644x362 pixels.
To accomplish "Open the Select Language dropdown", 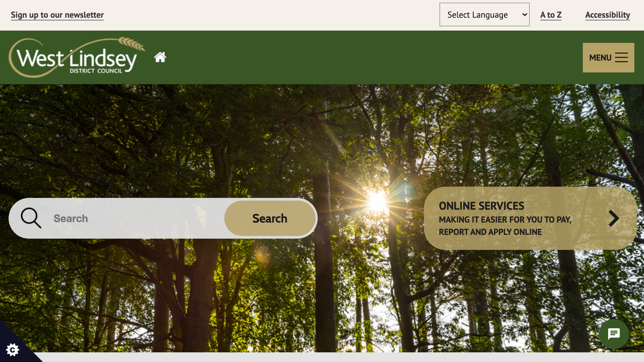I will pyautogui.click(x=484, y=14).
